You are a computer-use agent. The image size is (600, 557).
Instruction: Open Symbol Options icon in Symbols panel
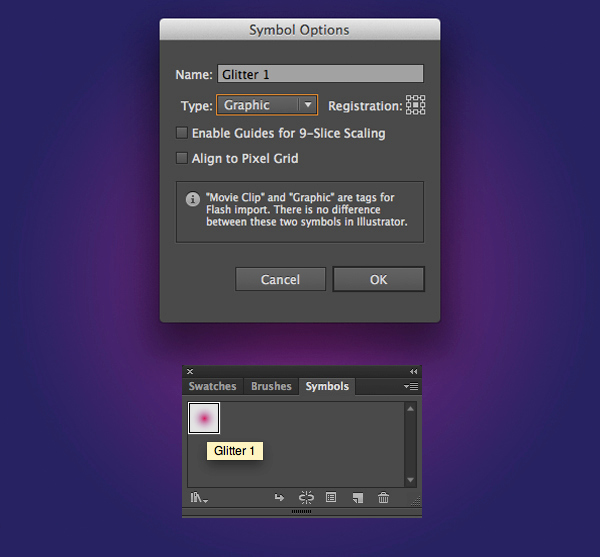[x=331, y=497]
